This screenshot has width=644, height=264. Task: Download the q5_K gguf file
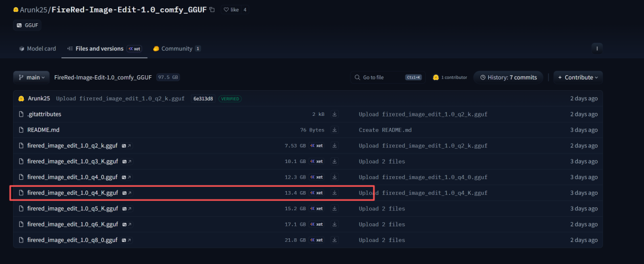click(x=335, y=208)
